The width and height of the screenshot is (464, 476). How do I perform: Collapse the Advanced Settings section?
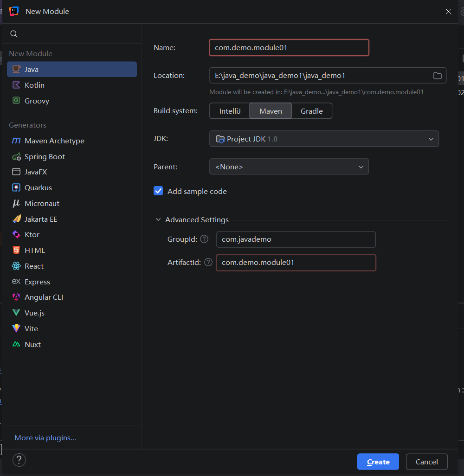(x=158, y=220)
